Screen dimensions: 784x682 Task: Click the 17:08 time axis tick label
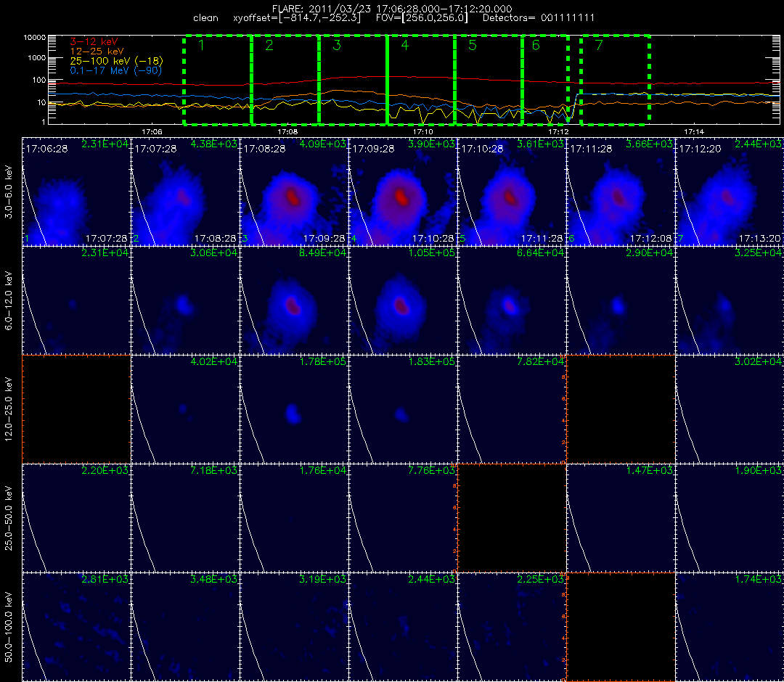point(287,131)
